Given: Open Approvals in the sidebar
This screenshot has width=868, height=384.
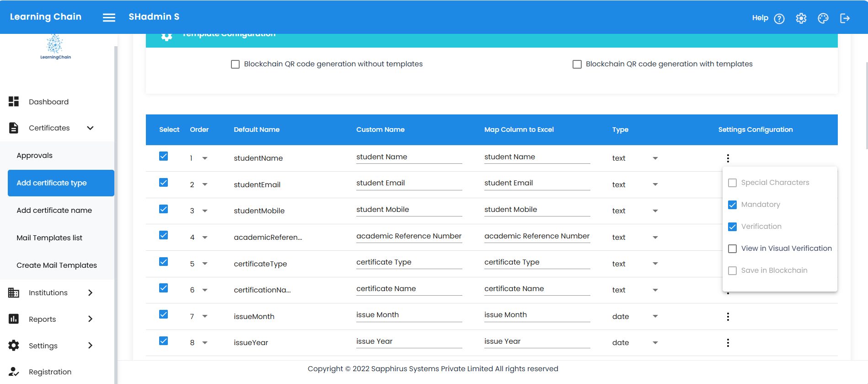Looking at the screenshot, I should tap(35, 156).
